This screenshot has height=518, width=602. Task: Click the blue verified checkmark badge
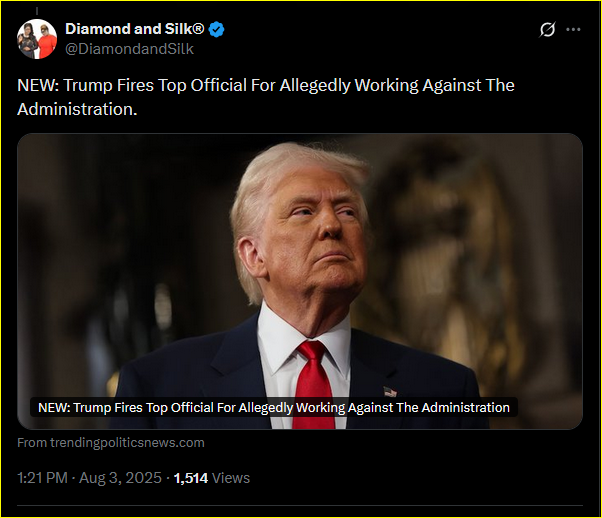point(217,30)
